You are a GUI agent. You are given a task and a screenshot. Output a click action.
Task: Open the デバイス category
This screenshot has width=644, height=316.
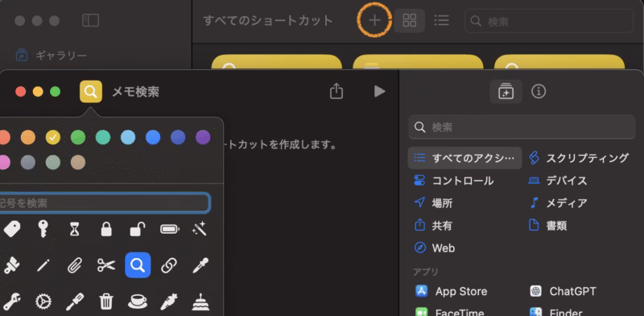(558, 181)
